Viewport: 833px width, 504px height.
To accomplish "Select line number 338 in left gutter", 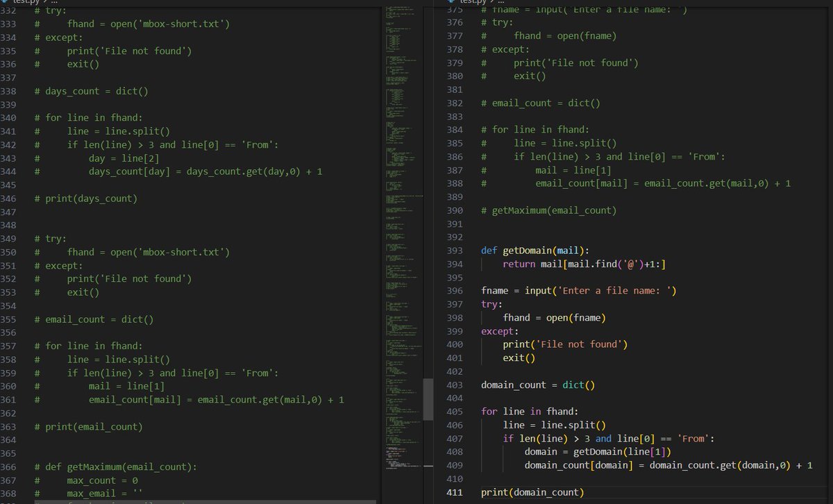I will point(8,92).
